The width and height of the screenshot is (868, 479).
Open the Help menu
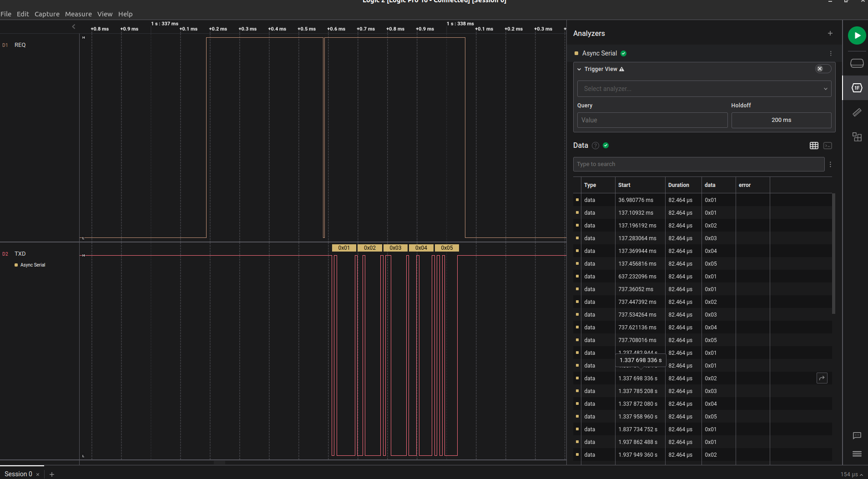125,14
